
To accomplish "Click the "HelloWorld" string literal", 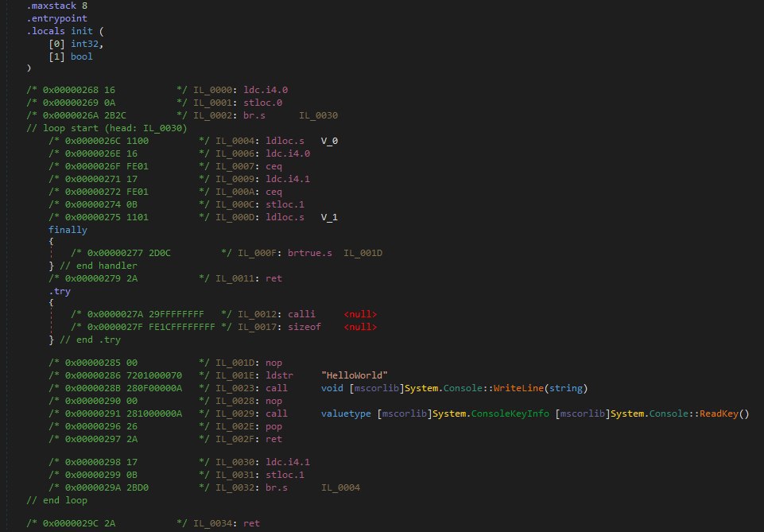I will (355, 375).
